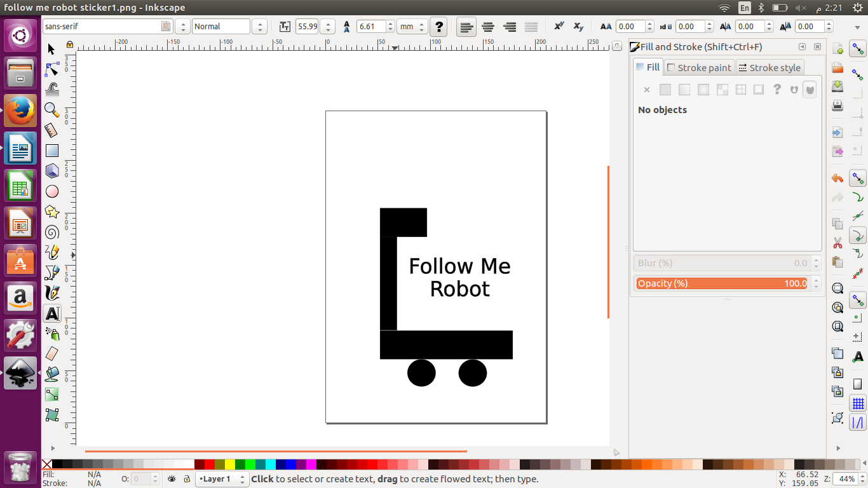Select the Spray tool

(52, 333)
